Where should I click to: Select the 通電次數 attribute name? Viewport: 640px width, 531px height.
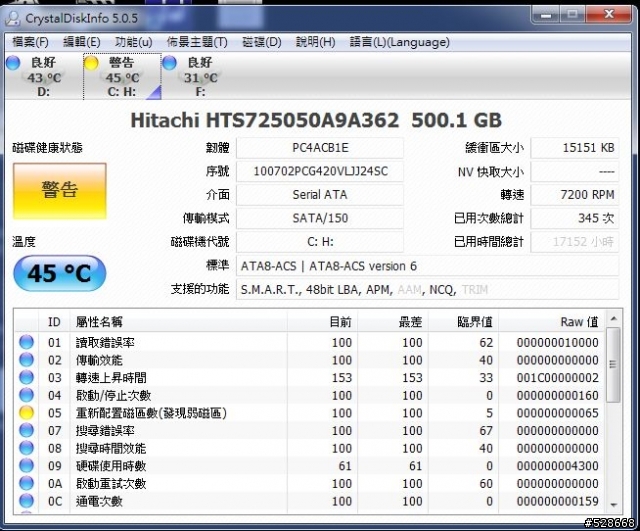point(99,501)
